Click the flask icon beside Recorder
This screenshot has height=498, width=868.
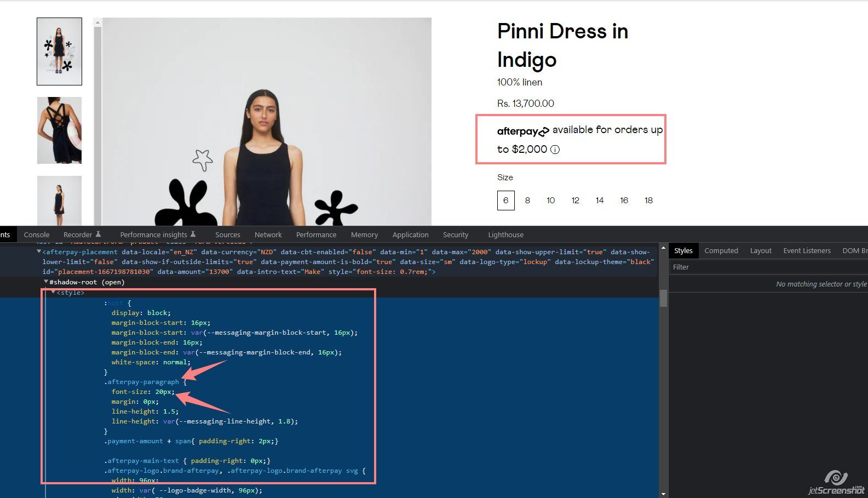[98, 234]
